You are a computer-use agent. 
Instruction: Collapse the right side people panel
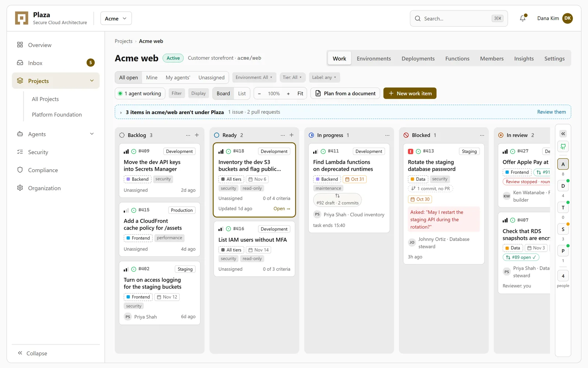click(563, 134)
